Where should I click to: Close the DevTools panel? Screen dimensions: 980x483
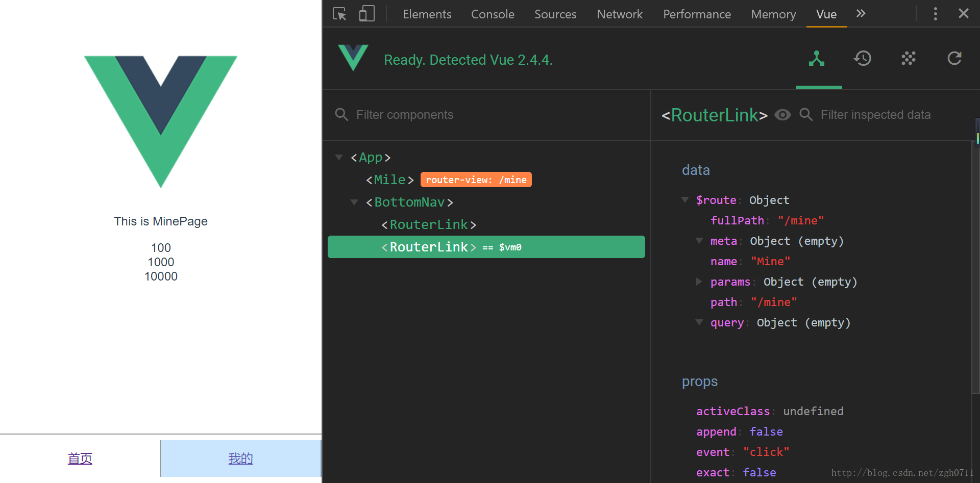[x=963, y=13]
